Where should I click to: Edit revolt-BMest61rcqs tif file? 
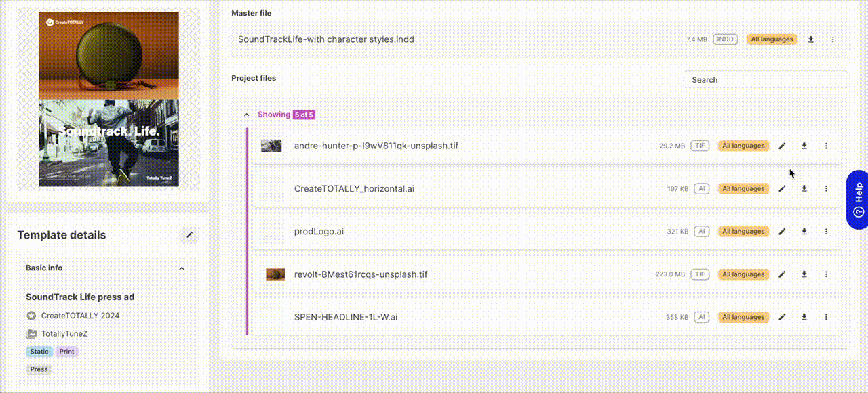782,274
